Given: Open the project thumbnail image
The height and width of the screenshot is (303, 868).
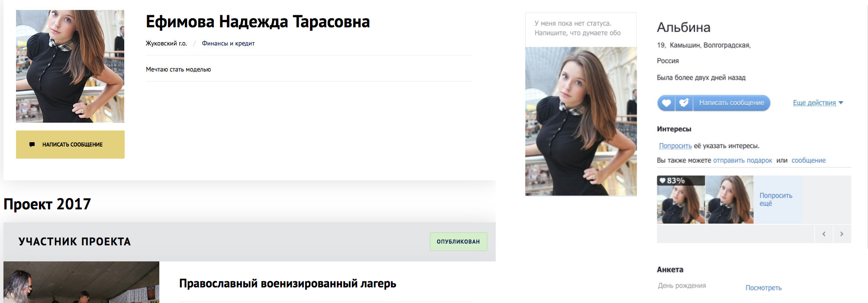Looking at the screenshot, I should pos(81,282).
